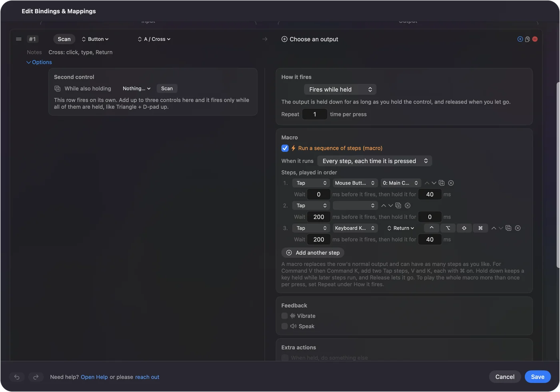The width and height of the screenshot is (560, 392).
Task: Open the When it runs dropdown
Action: (375, 161)
